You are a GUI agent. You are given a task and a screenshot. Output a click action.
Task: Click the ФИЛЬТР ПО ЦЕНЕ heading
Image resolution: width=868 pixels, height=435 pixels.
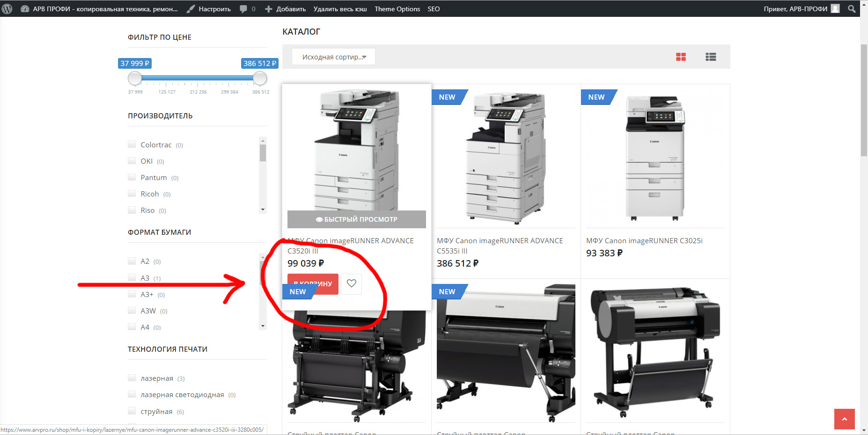tap(160, 37)
